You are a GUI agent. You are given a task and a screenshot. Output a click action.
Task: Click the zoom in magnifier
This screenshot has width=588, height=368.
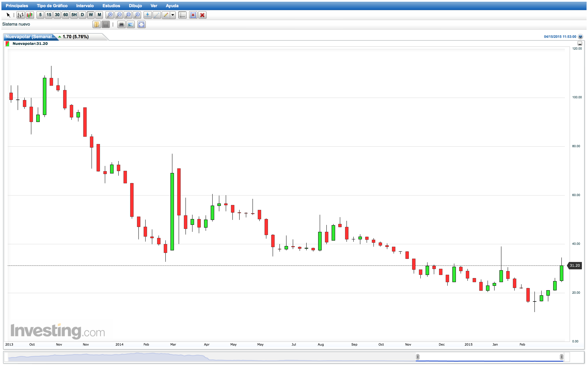tap(110, 15)
